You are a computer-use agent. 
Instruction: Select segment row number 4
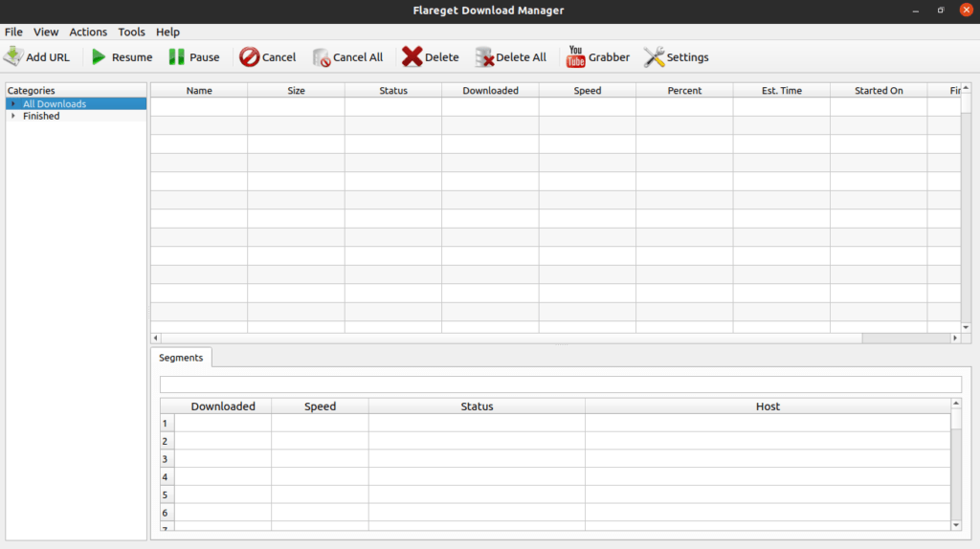[167, 477]
